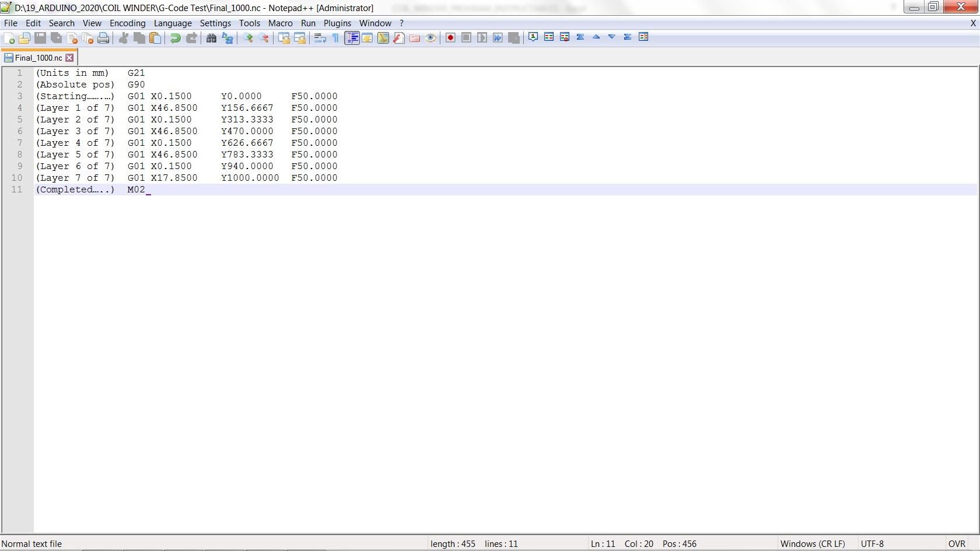Image resolution: width=980 pixels, height=551 pixels.
Task: Jump to the last difference icon
Action: pos(628,37)
